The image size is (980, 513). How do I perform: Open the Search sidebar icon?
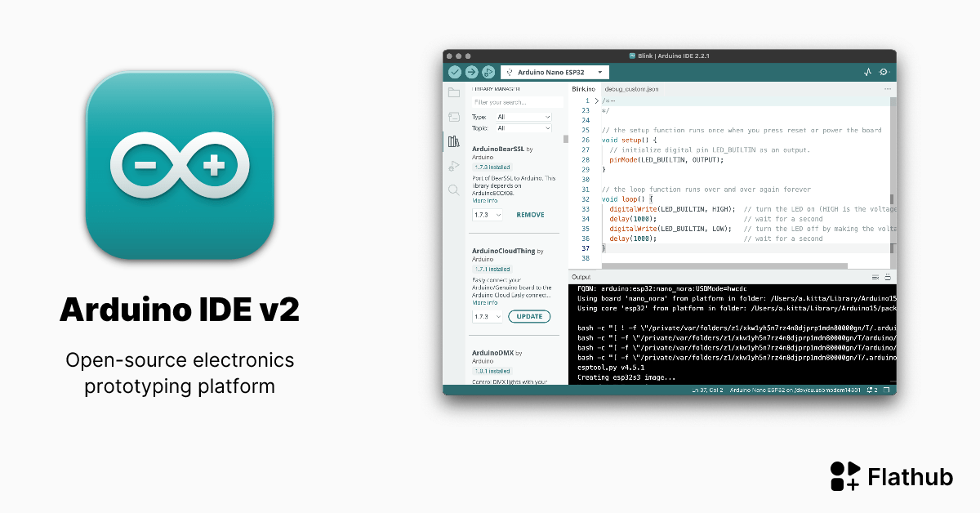coord(454,190)
